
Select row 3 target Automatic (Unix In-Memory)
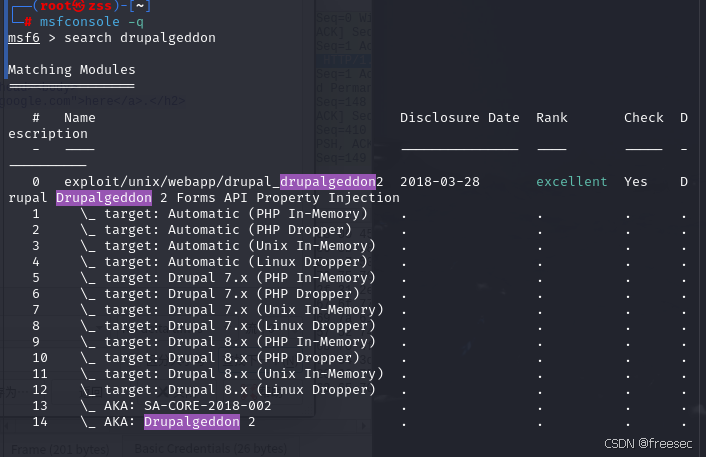(240, 246)
